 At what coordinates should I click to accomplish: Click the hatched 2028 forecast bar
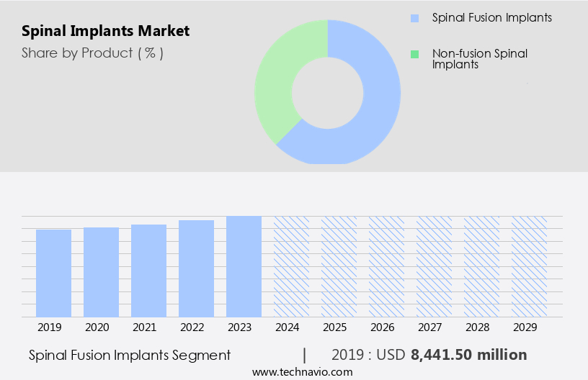[x=482, y=266]
